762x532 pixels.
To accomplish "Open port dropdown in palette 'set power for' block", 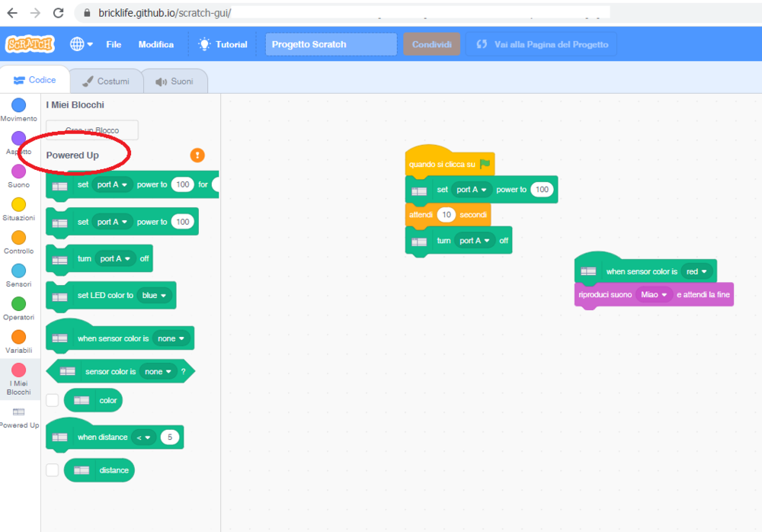I will tap(112, 184).
